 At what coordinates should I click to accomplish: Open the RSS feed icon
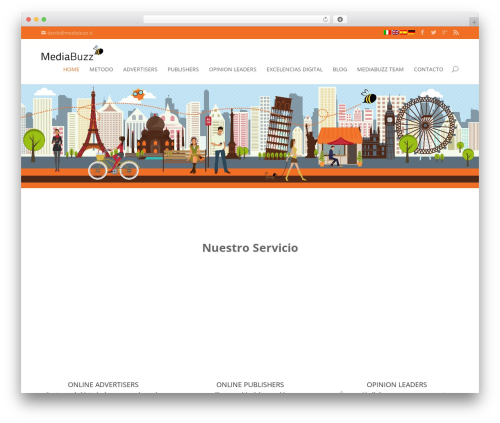click(x=456, y=32)
